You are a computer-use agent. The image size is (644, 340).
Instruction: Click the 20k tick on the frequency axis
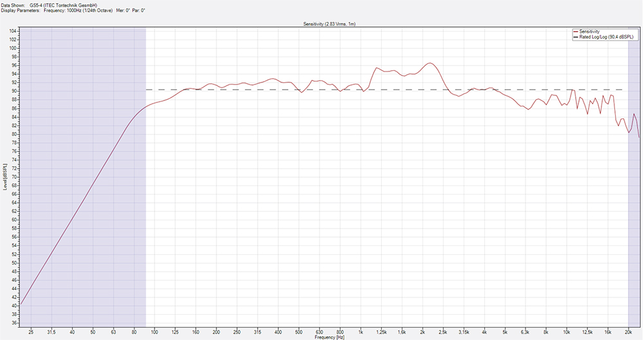click(628, 332)
